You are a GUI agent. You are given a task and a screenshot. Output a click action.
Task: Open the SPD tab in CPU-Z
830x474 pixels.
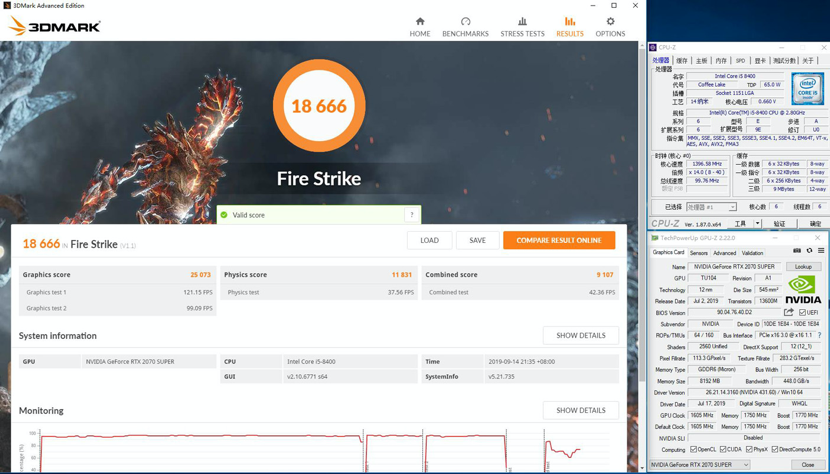(x=740, y=61)
